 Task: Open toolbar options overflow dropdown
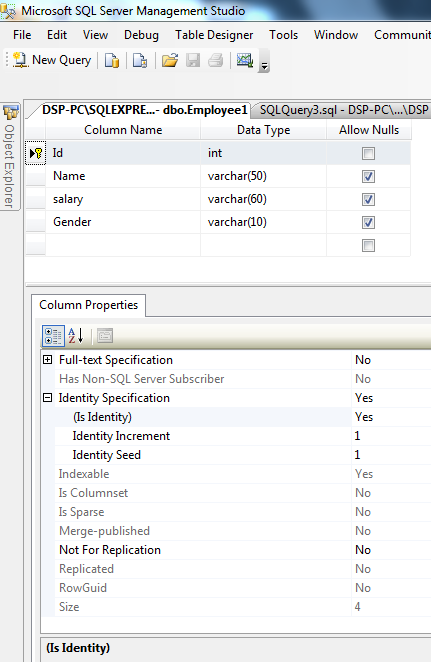coord(264,62)
